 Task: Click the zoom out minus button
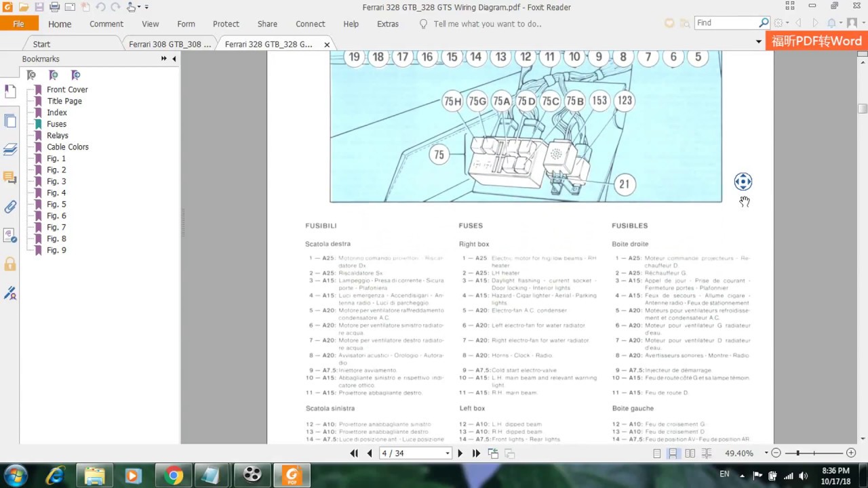(776, 453)
